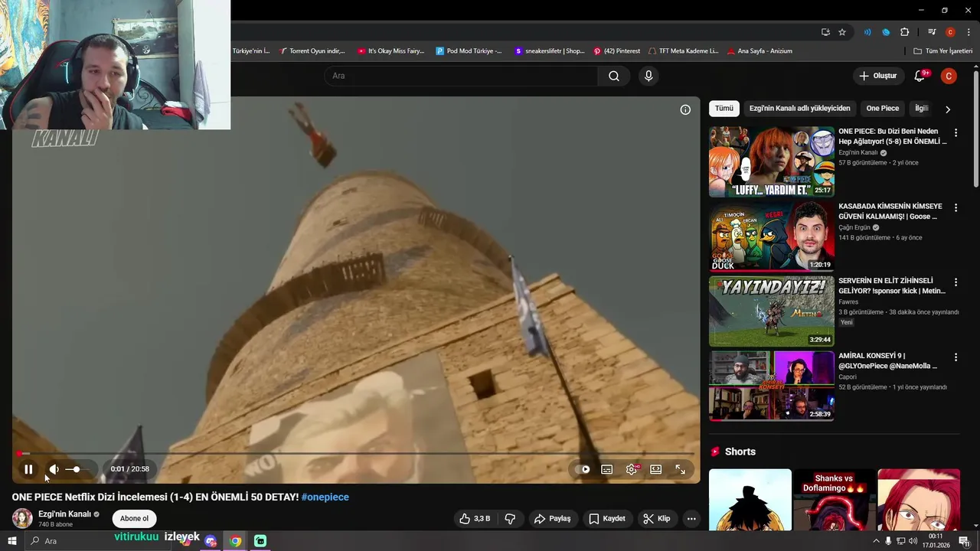The height and width of the screenshot is (551, 980).
Task: Switch the player to theater mode
Action: pos(656,469)
